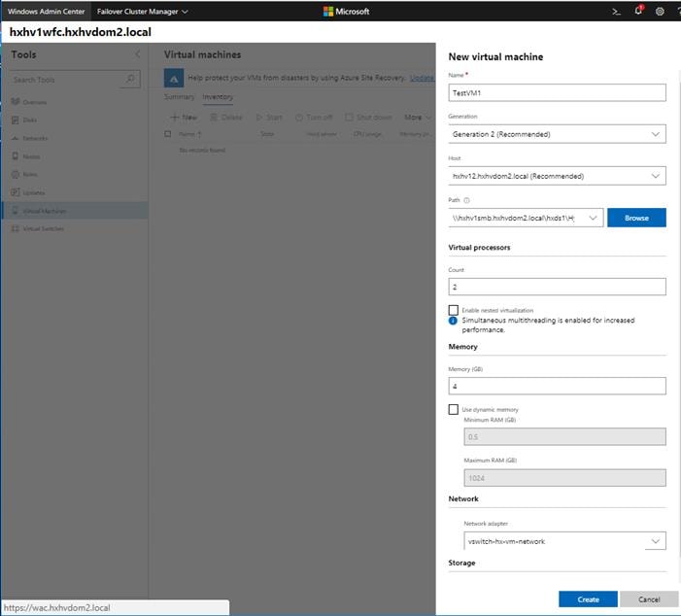Switch to the Inventory tab
The image size is (681, 616).
(218, 97)
